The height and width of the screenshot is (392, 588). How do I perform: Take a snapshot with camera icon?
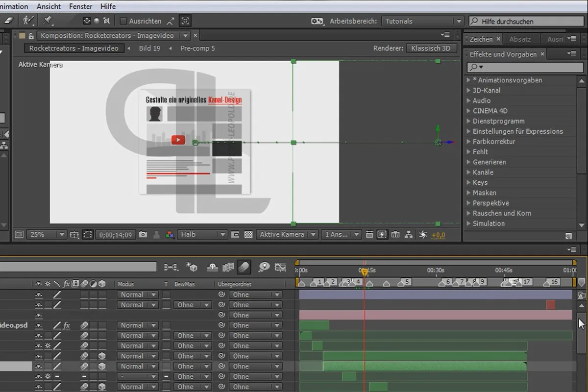tap(143, 235)
